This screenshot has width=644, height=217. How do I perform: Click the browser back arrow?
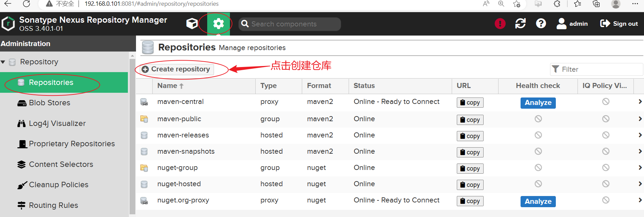[x=8, y=4]
